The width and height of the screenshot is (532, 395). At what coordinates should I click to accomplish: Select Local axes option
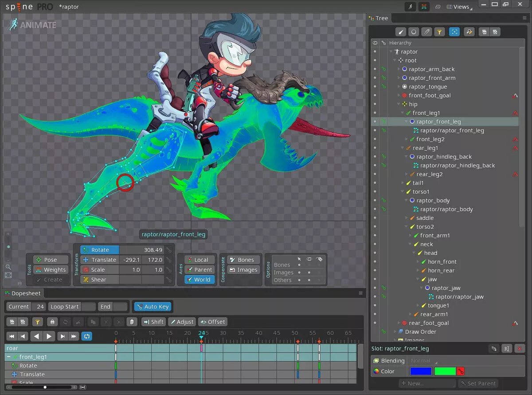pyautogui.click(x=199, y=260)
